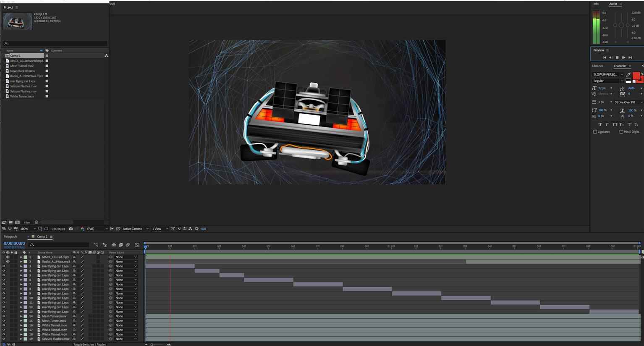The width and height of the screenshot is (644, 346).
Task: Switch to the Info tab
Action: tap(596, 4)
